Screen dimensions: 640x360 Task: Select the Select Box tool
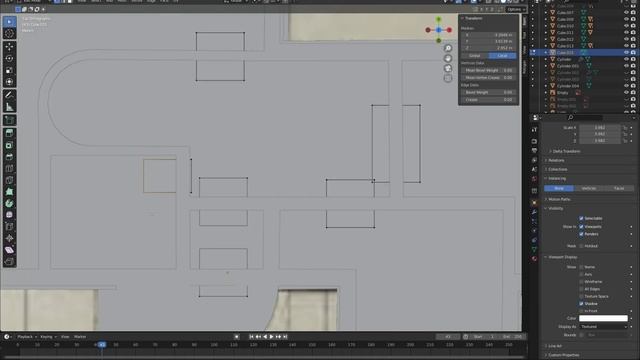[x=9, y=22]
